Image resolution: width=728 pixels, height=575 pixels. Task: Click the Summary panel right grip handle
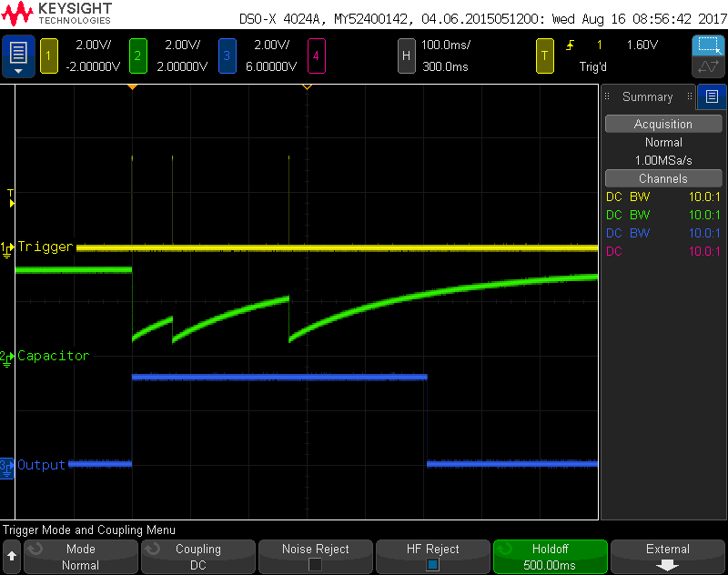(x=690, y=96)
